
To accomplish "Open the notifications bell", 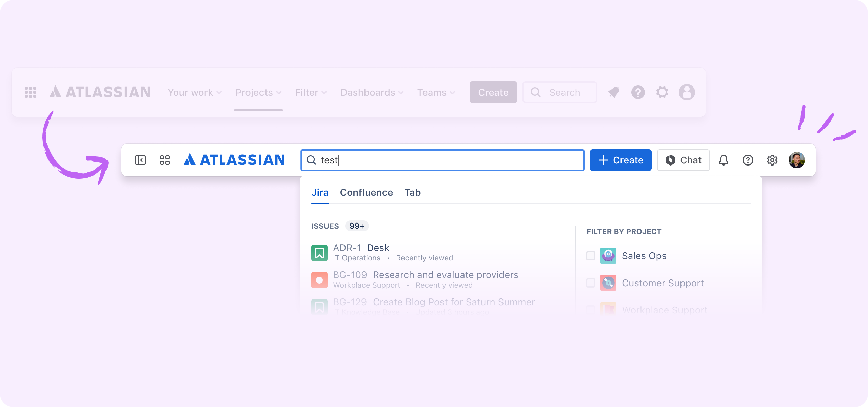I will [723, 160].
